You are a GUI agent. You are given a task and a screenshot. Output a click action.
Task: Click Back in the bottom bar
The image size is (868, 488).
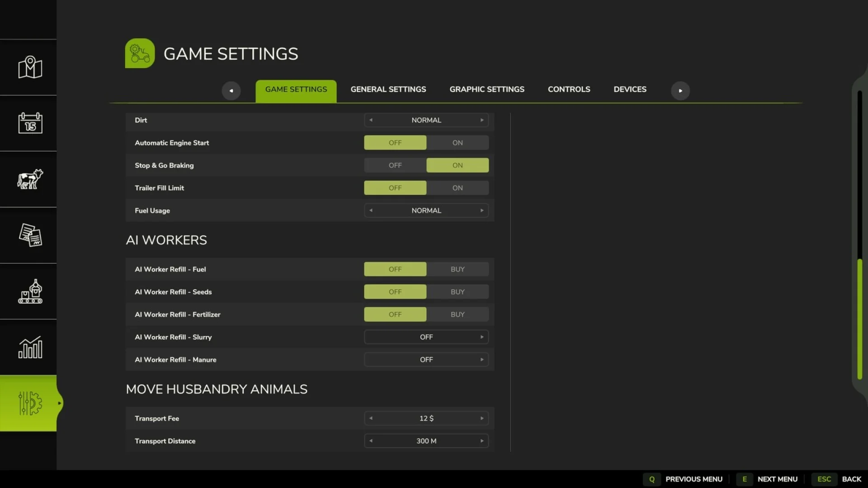[x=852, y=479]
